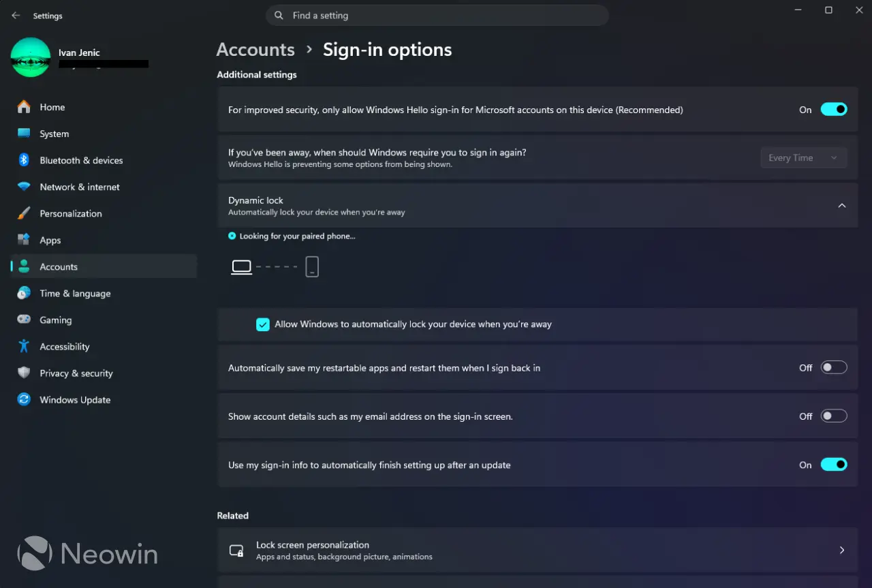Select Time & language in sidebar
Screen dimensions: 872x588
tap(104, 293)
